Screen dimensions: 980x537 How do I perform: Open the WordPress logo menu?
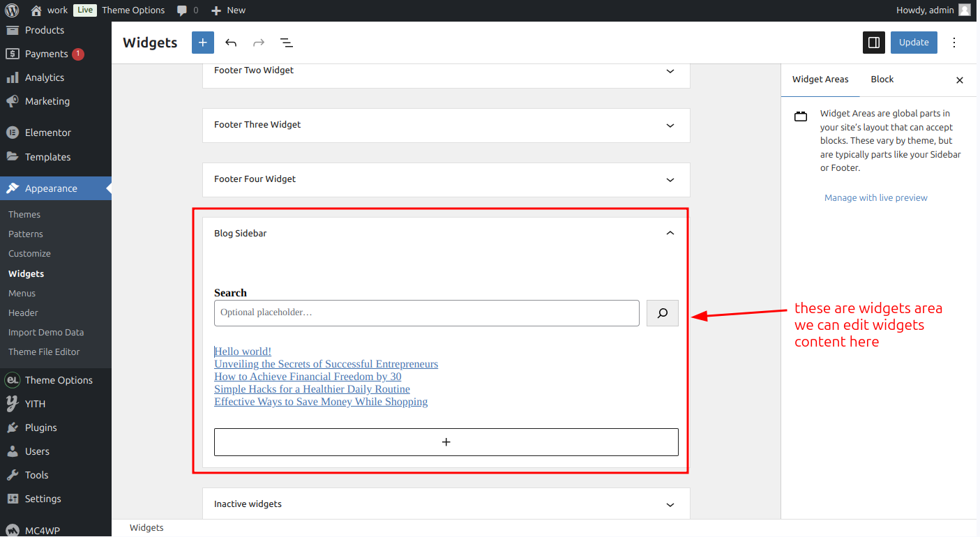(12, 10)
